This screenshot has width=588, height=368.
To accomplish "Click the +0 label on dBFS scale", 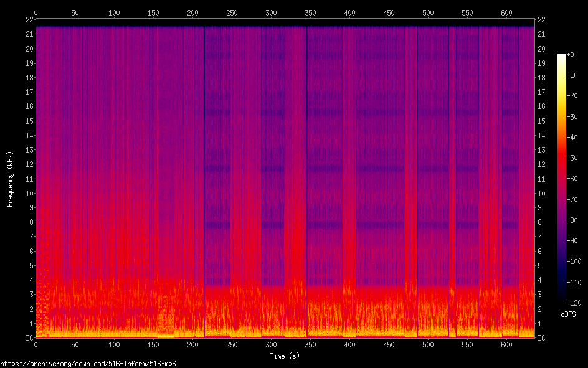I will click(x=570, y=55).
